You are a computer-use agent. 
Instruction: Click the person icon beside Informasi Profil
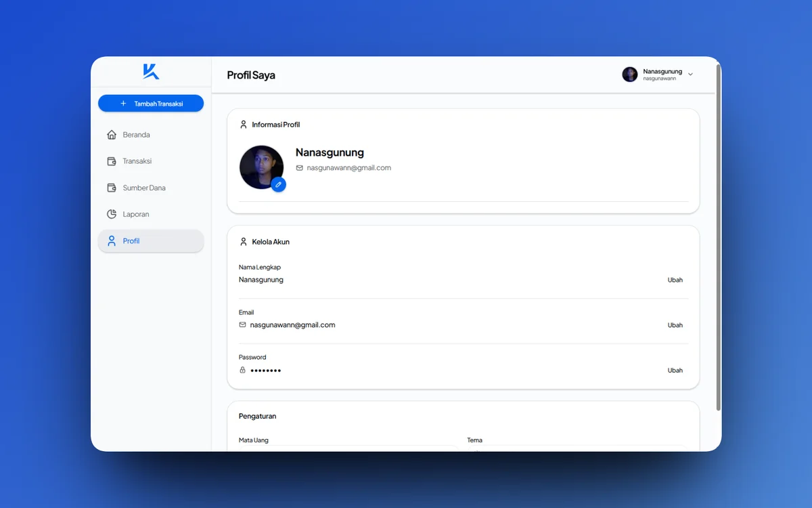click(x=244, y=125)
